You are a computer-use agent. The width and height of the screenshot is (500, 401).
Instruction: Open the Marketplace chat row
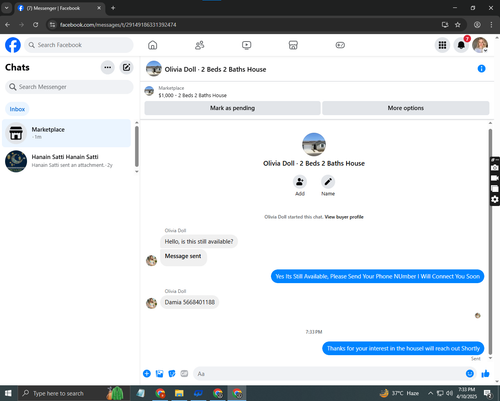pos(66,133)
